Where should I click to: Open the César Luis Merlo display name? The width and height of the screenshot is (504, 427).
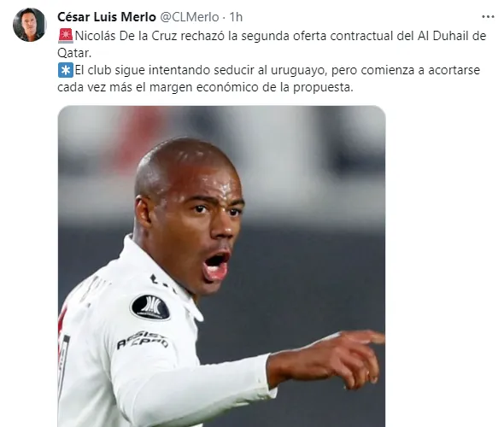pyautogui.click(x=107, y=17)
